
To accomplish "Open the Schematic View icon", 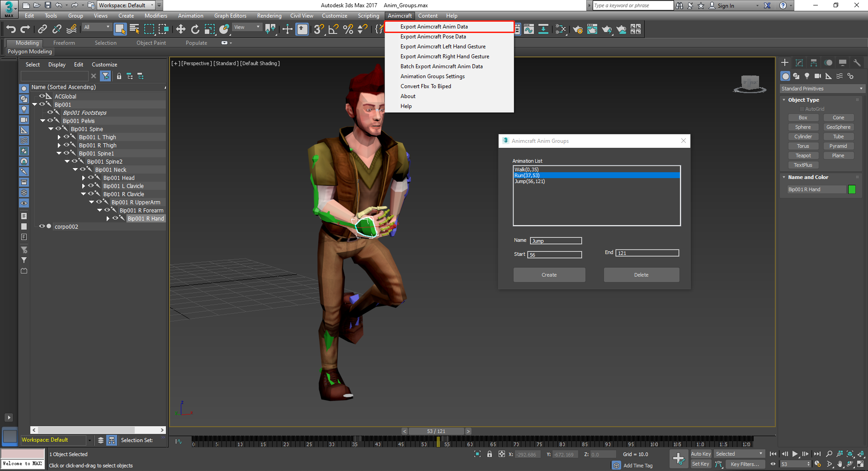I will point(543,29).
